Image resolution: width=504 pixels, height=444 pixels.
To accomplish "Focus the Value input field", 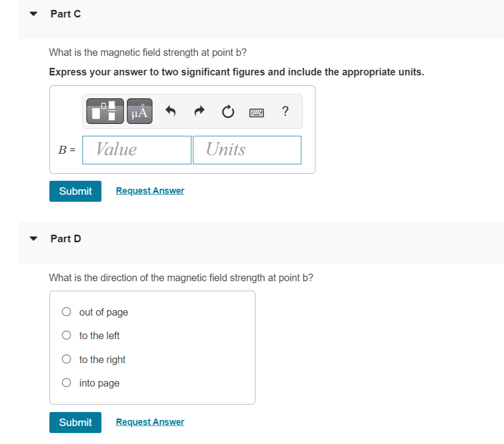I will [137, 150].
